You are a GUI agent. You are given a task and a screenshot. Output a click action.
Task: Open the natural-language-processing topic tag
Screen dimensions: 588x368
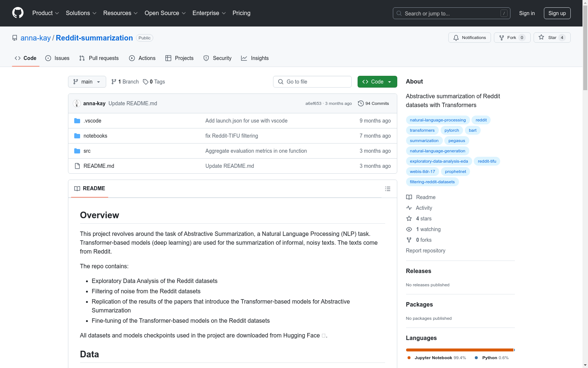click(438, 120)
